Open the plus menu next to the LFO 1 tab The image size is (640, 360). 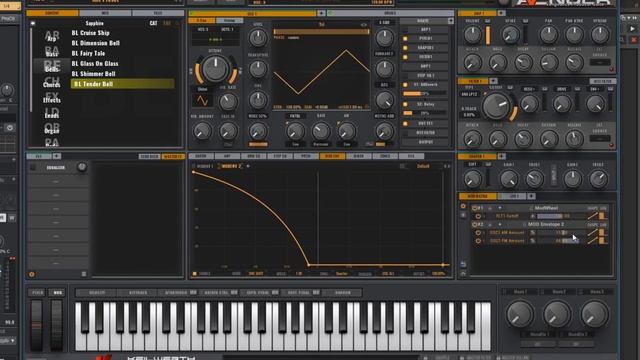pyautogui.click(x=531, y=196)
